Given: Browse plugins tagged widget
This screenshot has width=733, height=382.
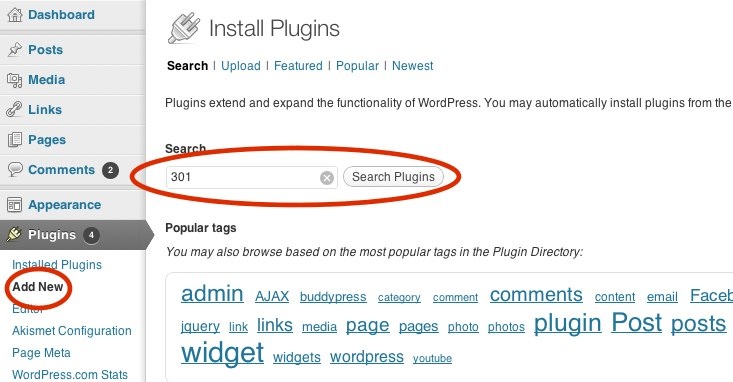Looking at the screenshot, I should [222, 353].
